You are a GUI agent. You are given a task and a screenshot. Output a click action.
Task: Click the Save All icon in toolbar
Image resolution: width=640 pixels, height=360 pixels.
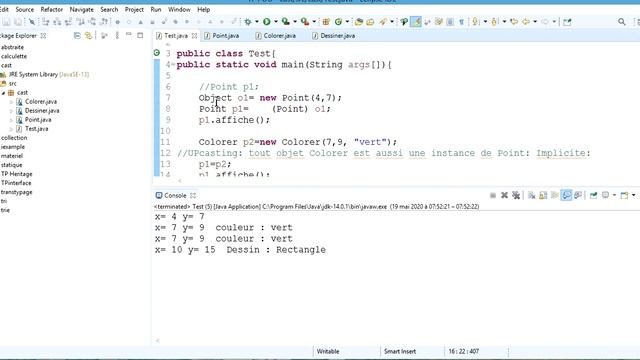point(18,22)
